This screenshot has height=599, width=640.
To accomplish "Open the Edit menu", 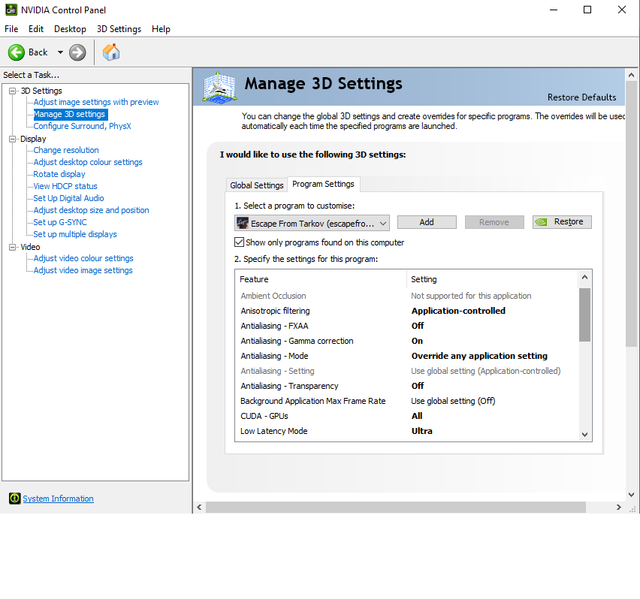I will coord(36,29).
